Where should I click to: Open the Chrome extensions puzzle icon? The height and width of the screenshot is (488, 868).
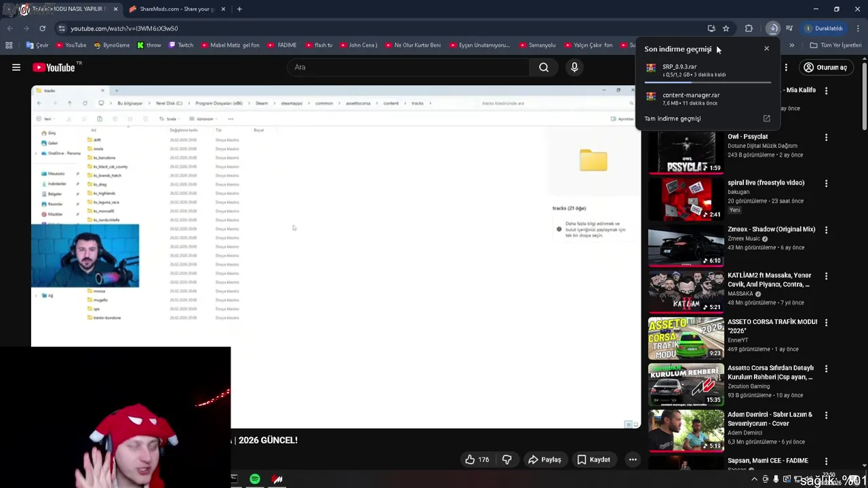749,28
